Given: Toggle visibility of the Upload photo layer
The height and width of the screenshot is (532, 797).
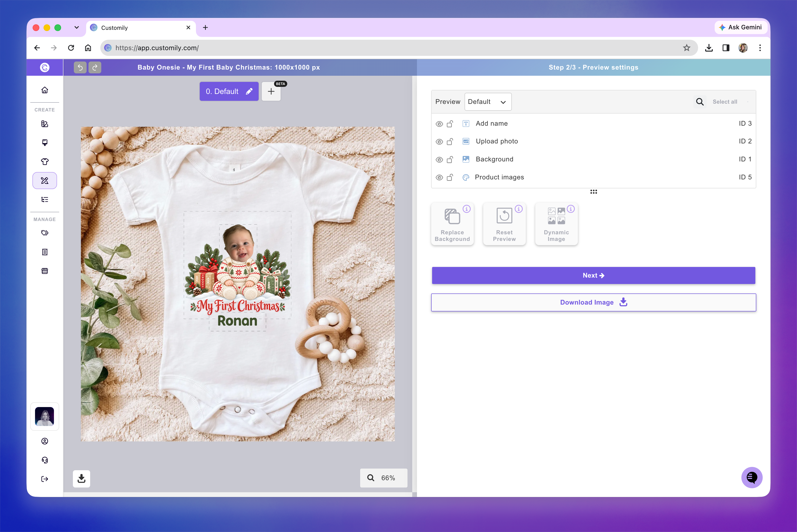Looking at the screenshot, I should pyautogui.click(x=439, y=142).
